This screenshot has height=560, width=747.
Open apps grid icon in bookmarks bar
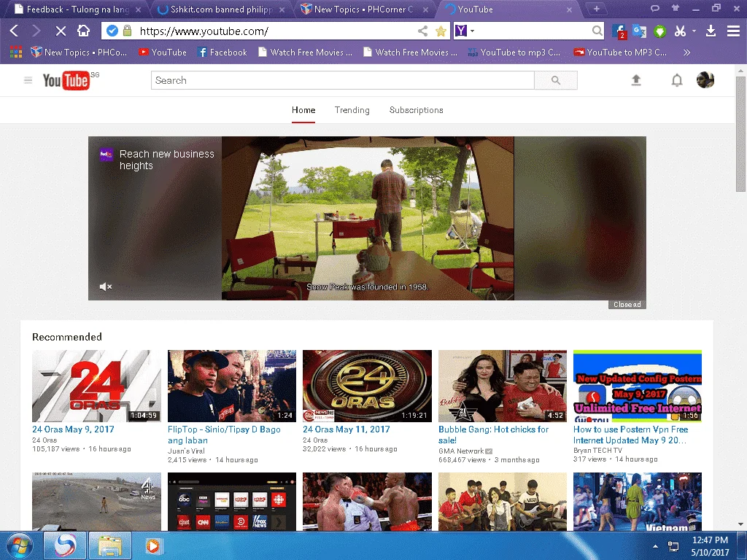click(x=16, y=52)
